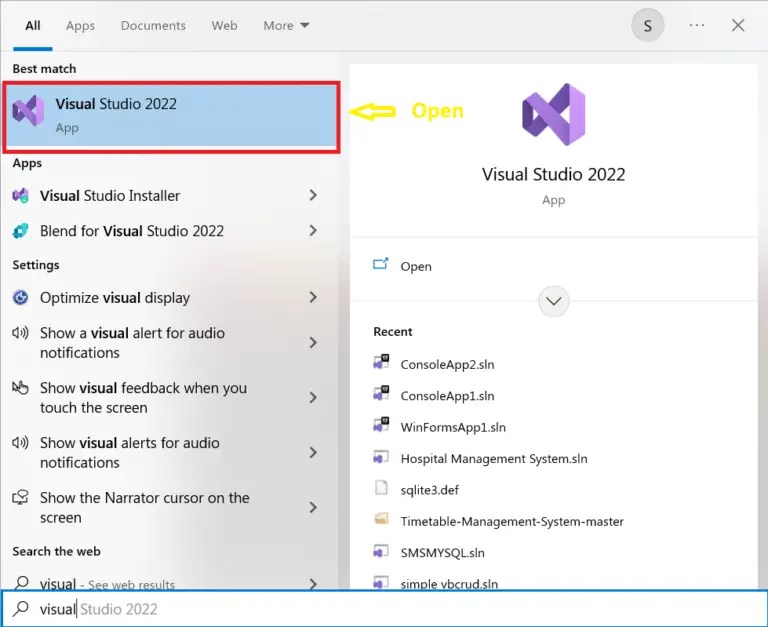The width and height of the screenshot is (768, 627).
Task: Select Show visual alerts for audio notifications
Action: click(x=130, y=452)
